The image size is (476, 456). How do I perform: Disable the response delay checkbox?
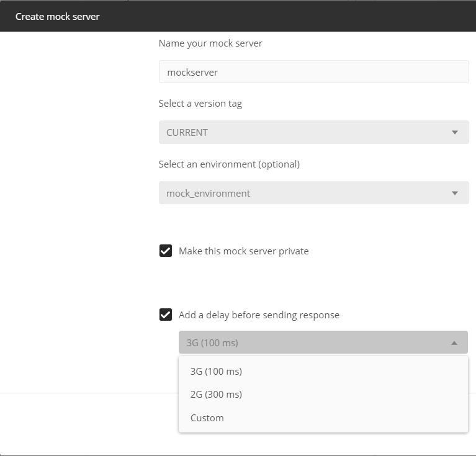click(x=166, y=315)
